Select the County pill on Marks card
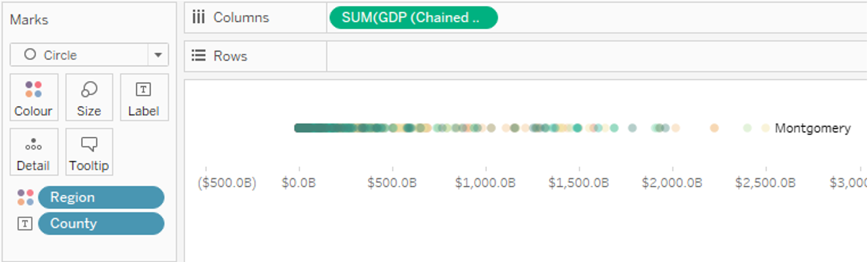868x262 pixels. pos(101,223)
